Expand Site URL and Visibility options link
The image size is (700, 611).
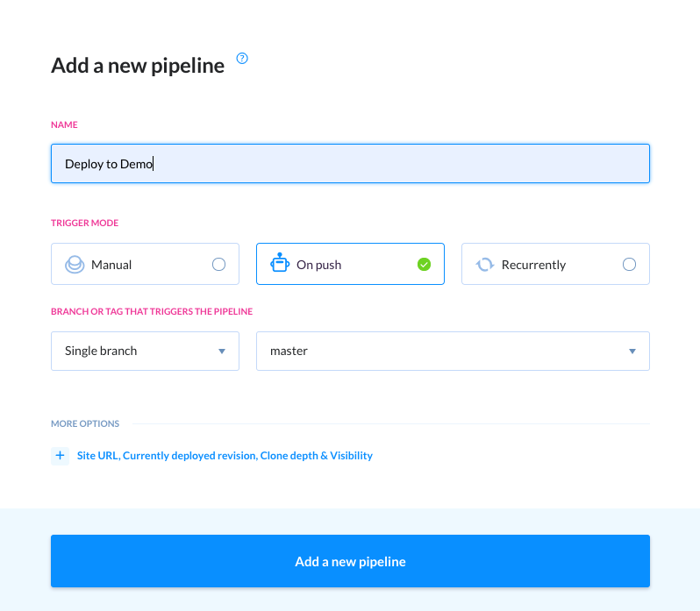coord(225,456)
